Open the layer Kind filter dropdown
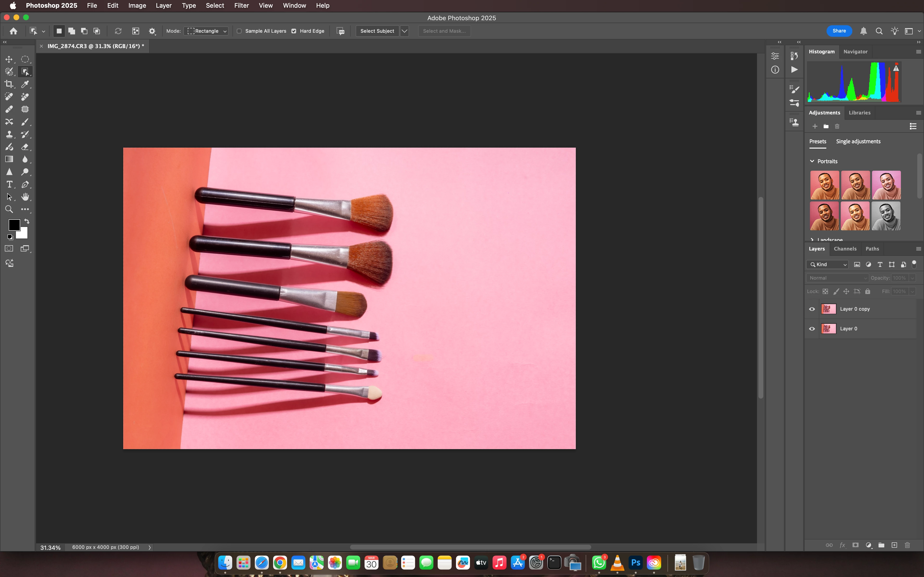Screen dimensions: 924x577 (828, 264)
